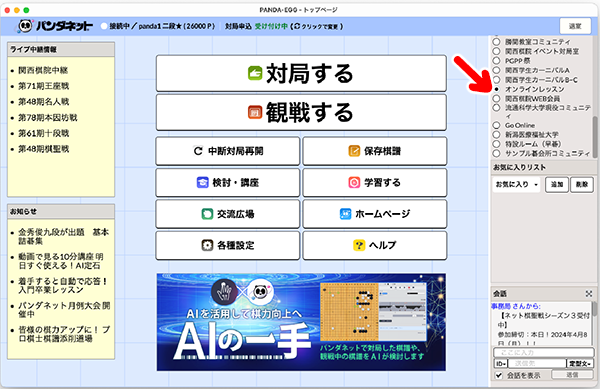Open the 観戦する main menu button
The width and height of the screenshot is (600, 389).
(301, 112)
